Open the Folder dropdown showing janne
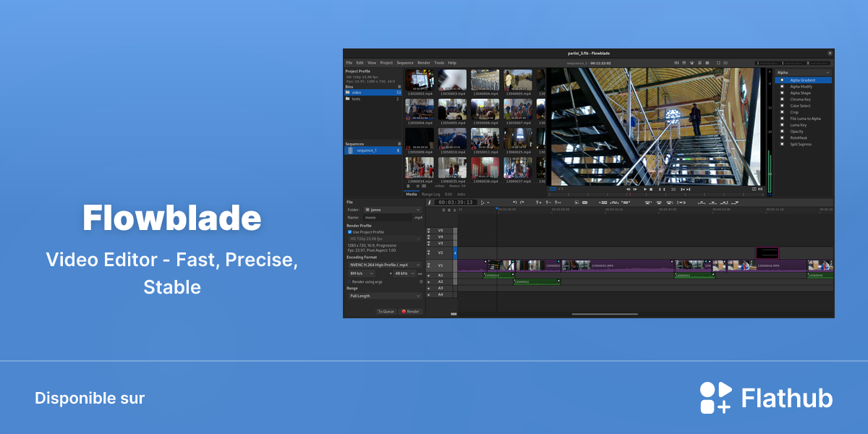 point(393,210)
